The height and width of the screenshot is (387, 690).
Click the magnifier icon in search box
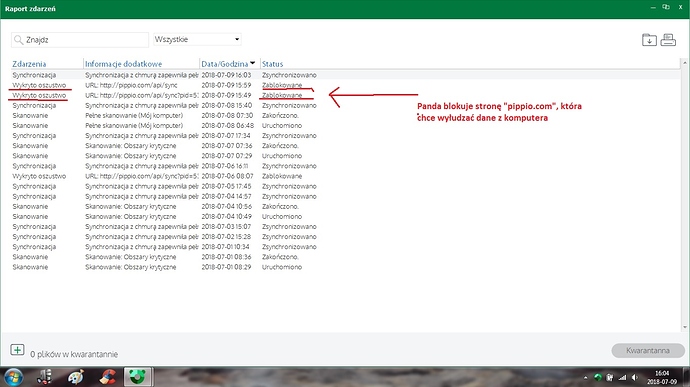pyautogui.click(x=18, y=40)
